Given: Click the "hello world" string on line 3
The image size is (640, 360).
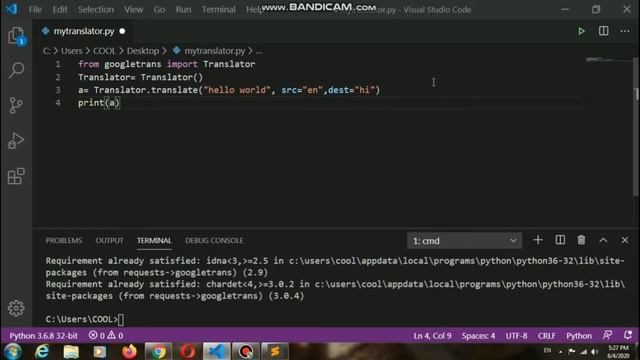Looking at the screenshot, I should point(237,90).
